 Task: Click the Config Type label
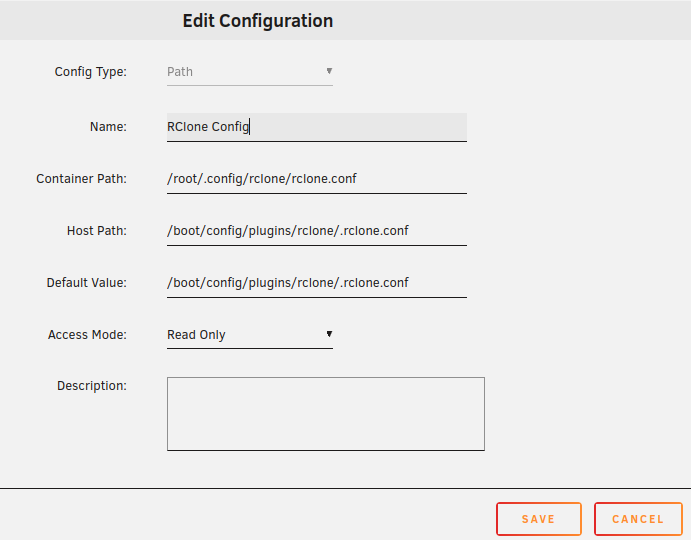pyautogui.click(x=90, y=72)
